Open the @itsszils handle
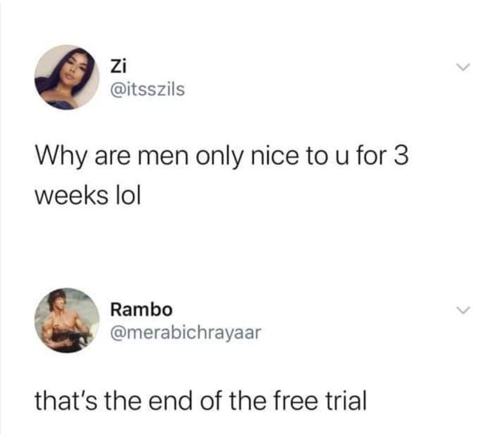 147,89
